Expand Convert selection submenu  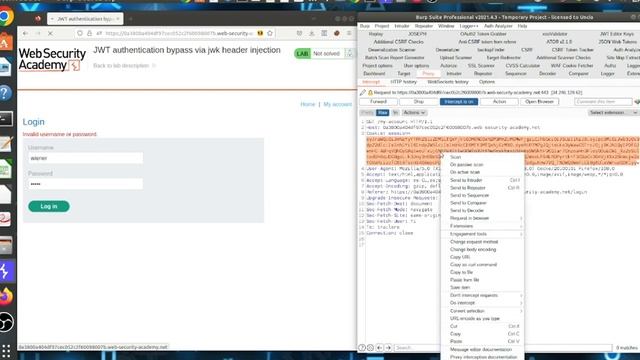(482, 311)
